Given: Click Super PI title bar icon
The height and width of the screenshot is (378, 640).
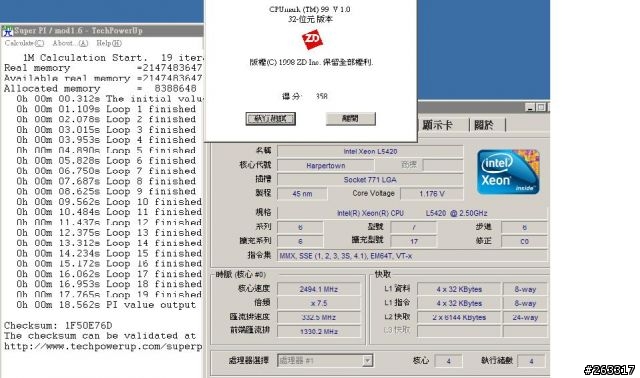Looking at the screenshot, I should click(x=7, y=31).
